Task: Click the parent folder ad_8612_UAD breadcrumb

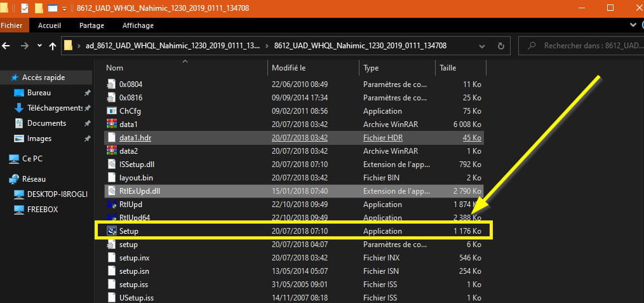Action: [x=173, y=46]
